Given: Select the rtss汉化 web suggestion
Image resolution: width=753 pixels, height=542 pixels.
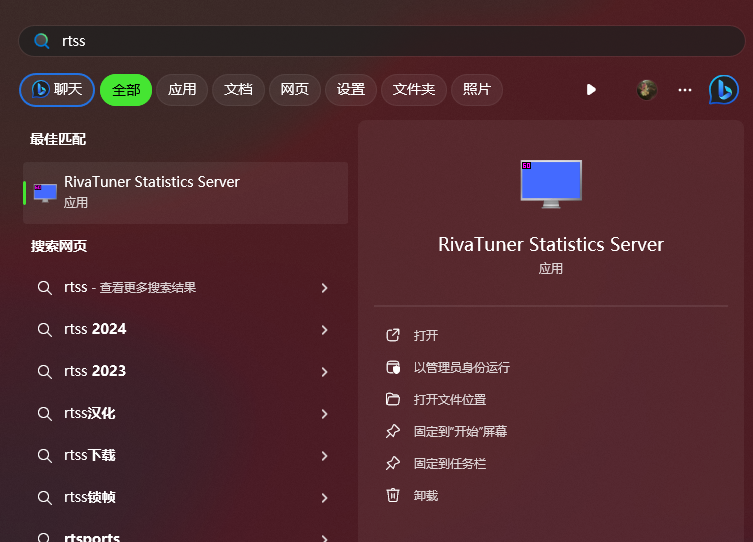Looking at the screenshot, I should click(185, 414).
